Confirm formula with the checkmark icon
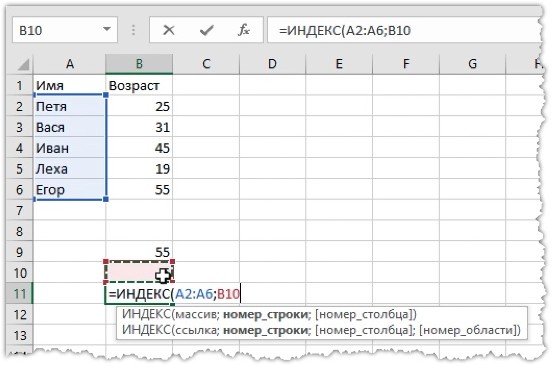 206,30
